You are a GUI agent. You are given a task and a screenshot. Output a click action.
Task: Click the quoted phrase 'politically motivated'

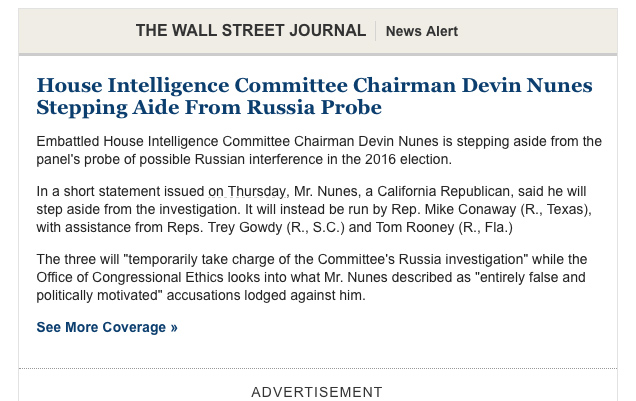pos(99,296)
